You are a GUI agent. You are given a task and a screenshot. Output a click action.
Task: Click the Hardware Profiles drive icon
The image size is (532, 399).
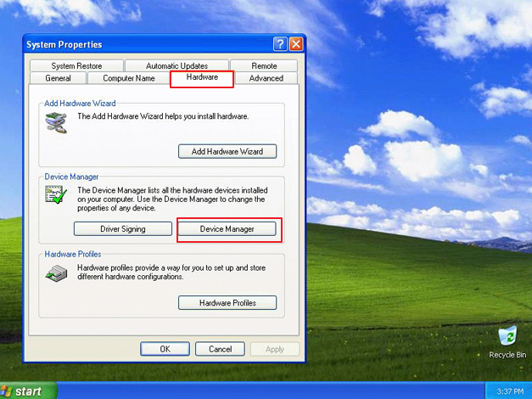click(x=56, y=272)
